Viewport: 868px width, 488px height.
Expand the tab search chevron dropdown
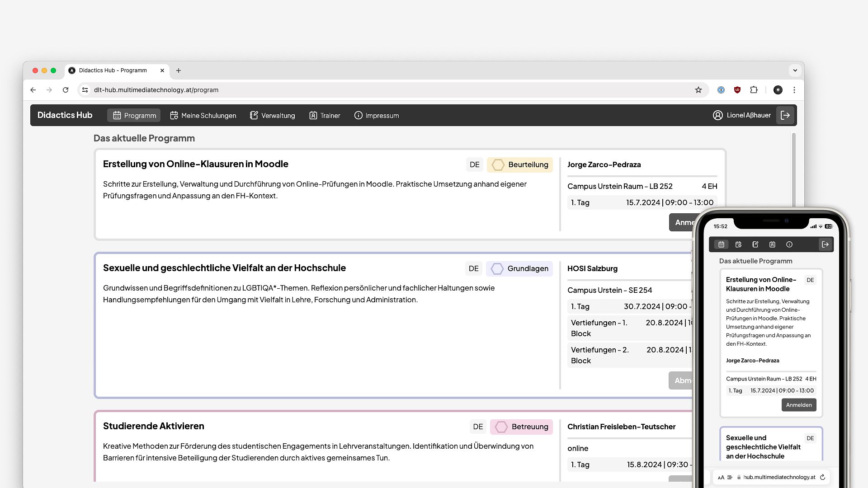pyautogui.click(x=795, y=70)
